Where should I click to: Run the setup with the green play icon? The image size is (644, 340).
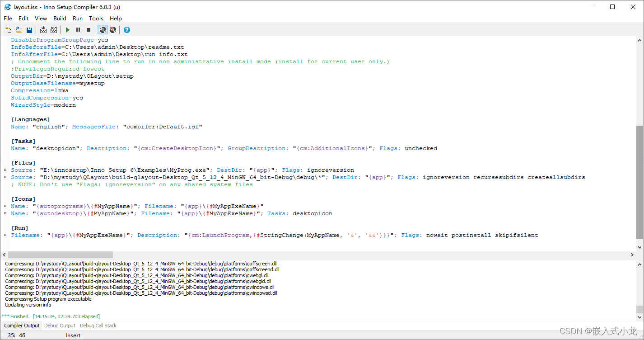click(68, 30)
